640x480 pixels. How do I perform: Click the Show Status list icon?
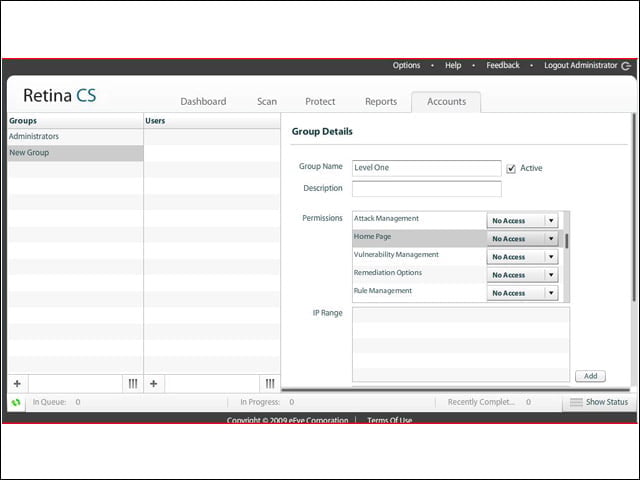(576, 402)
